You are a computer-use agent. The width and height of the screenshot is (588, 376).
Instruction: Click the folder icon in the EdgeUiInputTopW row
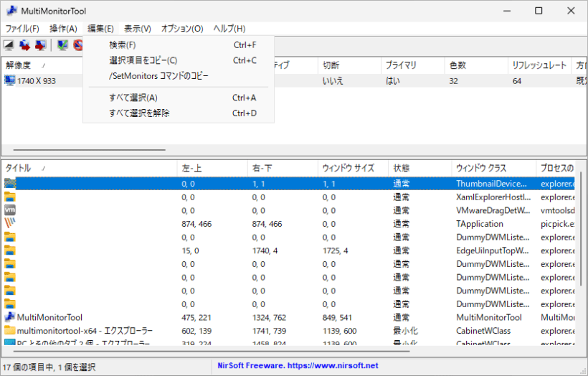(10, 250)
